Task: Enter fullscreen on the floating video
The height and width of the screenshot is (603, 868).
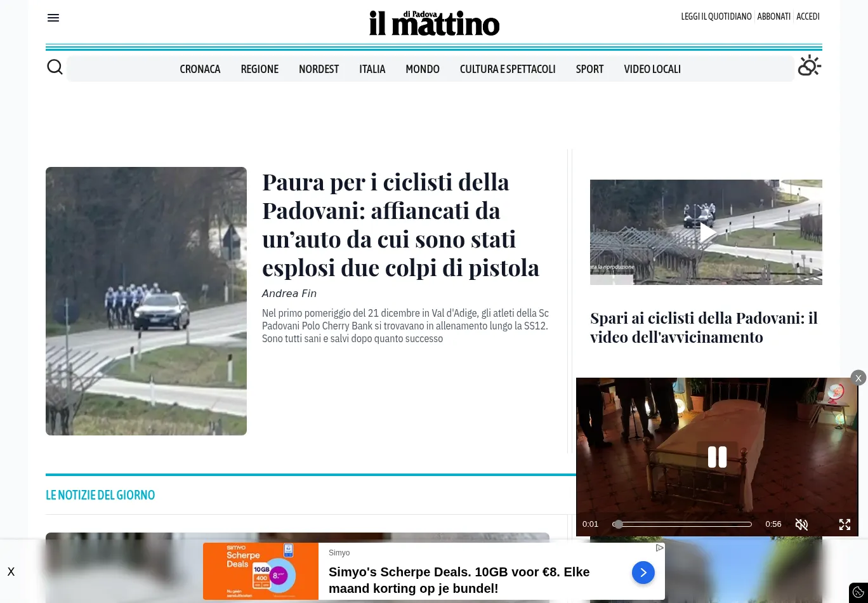Action: click(845, 524)
